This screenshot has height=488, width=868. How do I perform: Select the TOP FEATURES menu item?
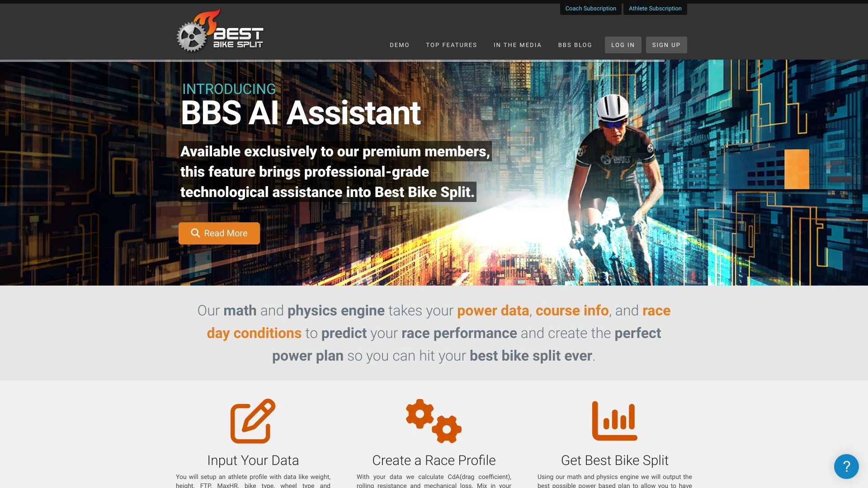pos(451,45)
